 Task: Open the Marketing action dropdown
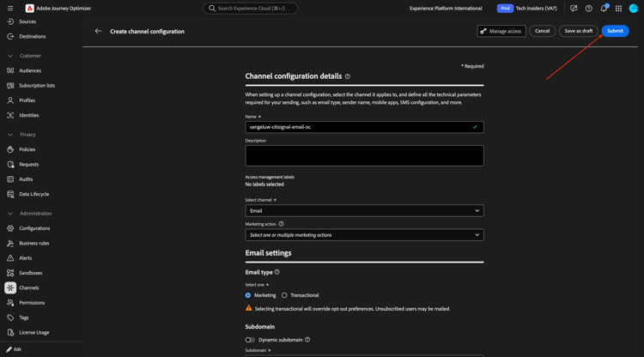click(364, 235)
